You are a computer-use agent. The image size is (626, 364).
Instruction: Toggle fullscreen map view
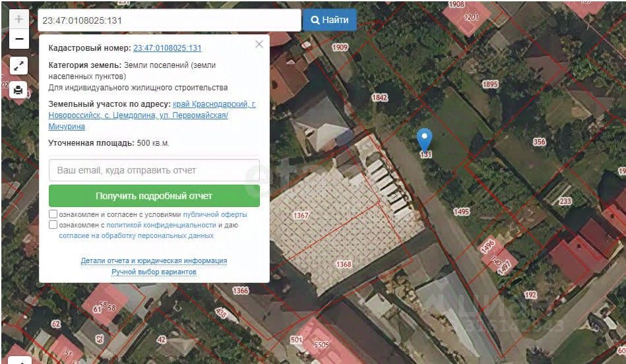point(18,66)
